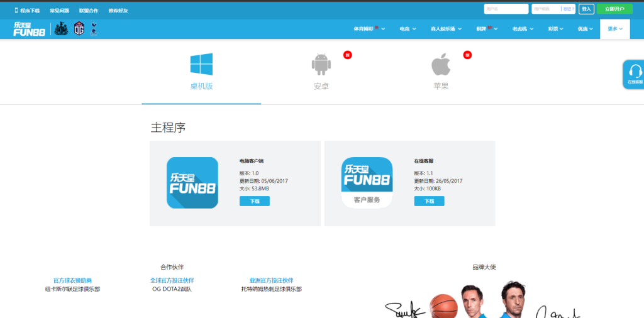Image resolution: width=644 pixels, height=318 pixels.
Task: Click the Tottenham Hotspur crest icon
Action: pos(94,29)
